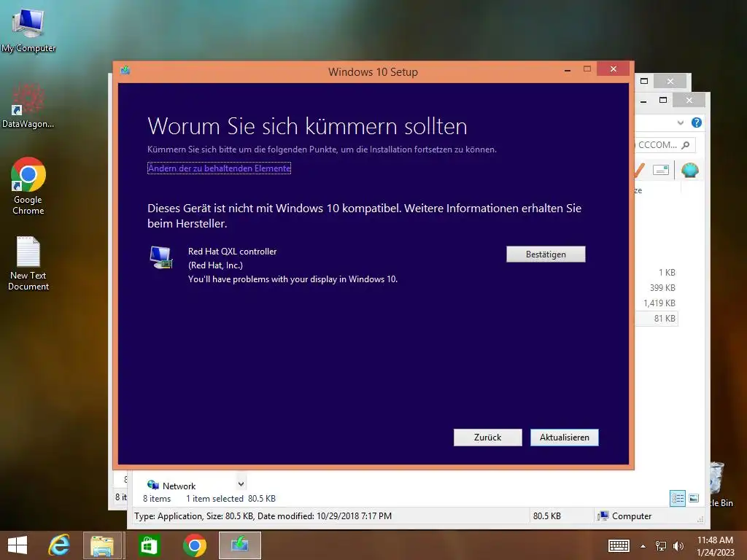Open File Explorer from taskbar

(102, 545)
